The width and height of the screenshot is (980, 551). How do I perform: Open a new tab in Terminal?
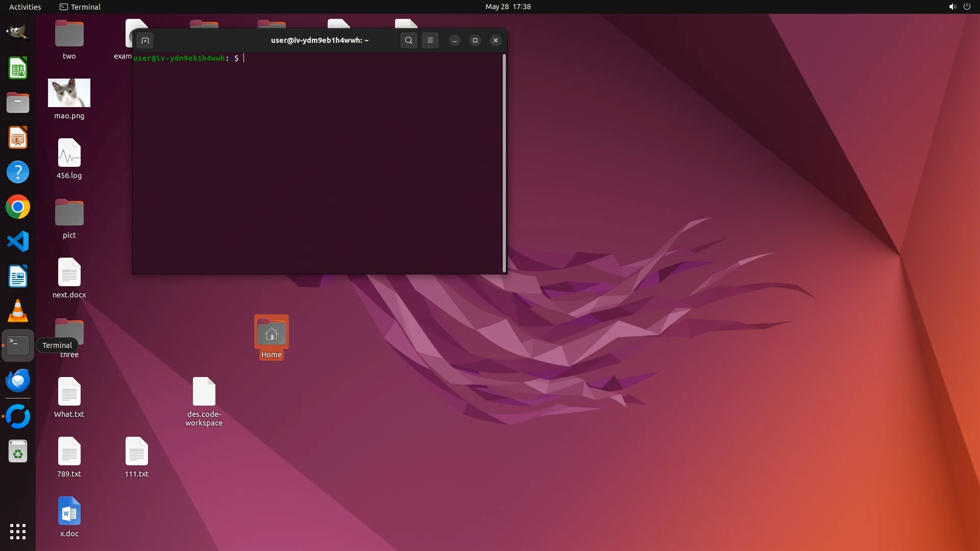(145, 40)
